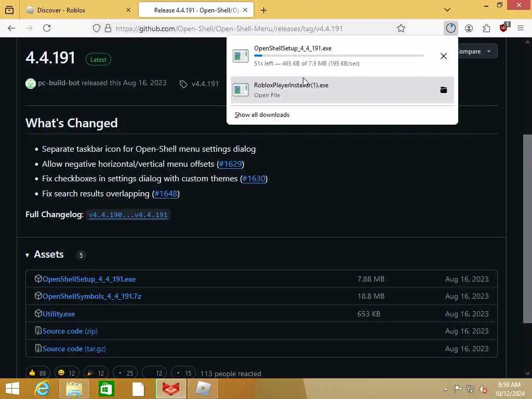Select the red browser taskbar icon
The width and height of the screenshot is (532, 399).
(170, 389)
